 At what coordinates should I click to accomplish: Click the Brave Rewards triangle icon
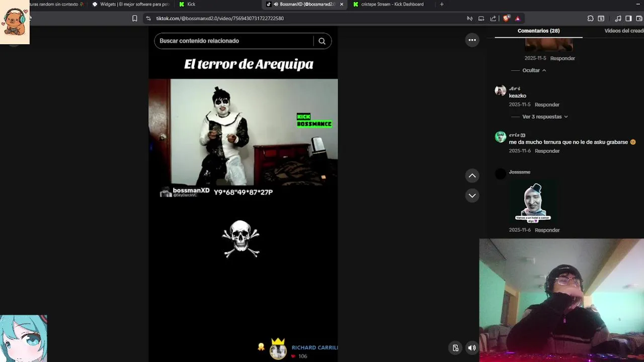[x=517, y=19]
